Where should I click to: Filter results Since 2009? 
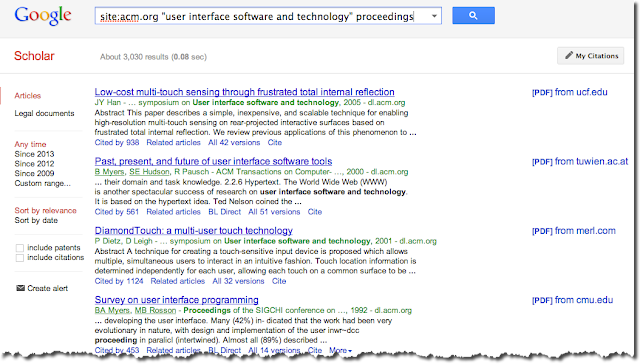(x=34, y=173)
